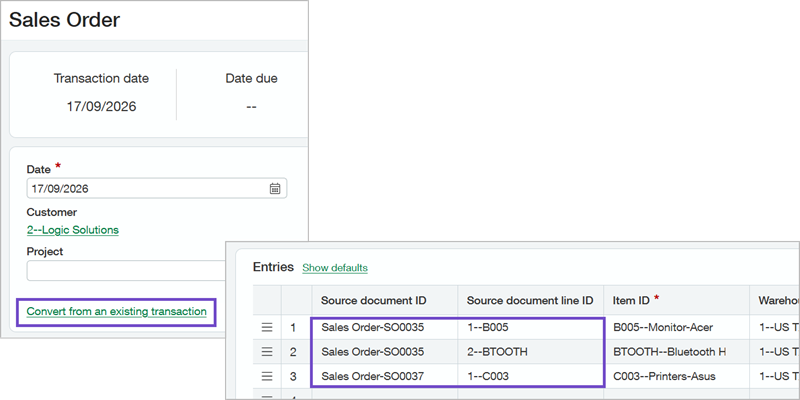
Task: Click the Source document ID column header
Action: coord(385,301)
